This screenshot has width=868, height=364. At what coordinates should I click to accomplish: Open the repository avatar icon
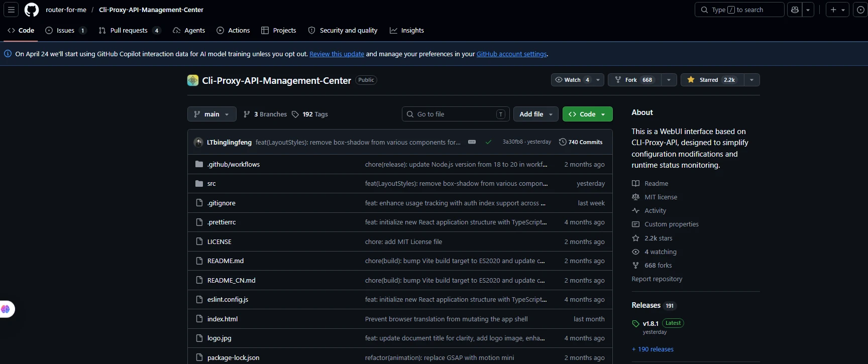(193, 80)
